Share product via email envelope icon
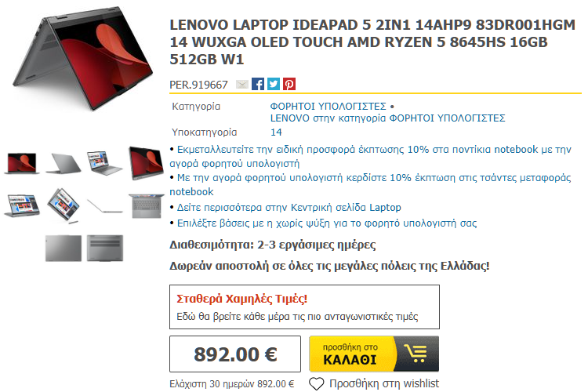The image size is (588, 392). [242, 85]
